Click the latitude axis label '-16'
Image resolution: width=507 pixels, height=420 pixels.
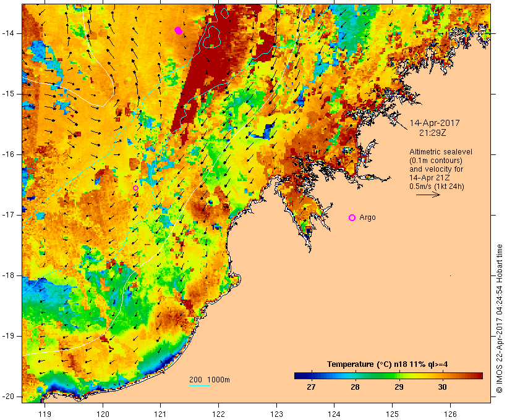tap(7, 154)
